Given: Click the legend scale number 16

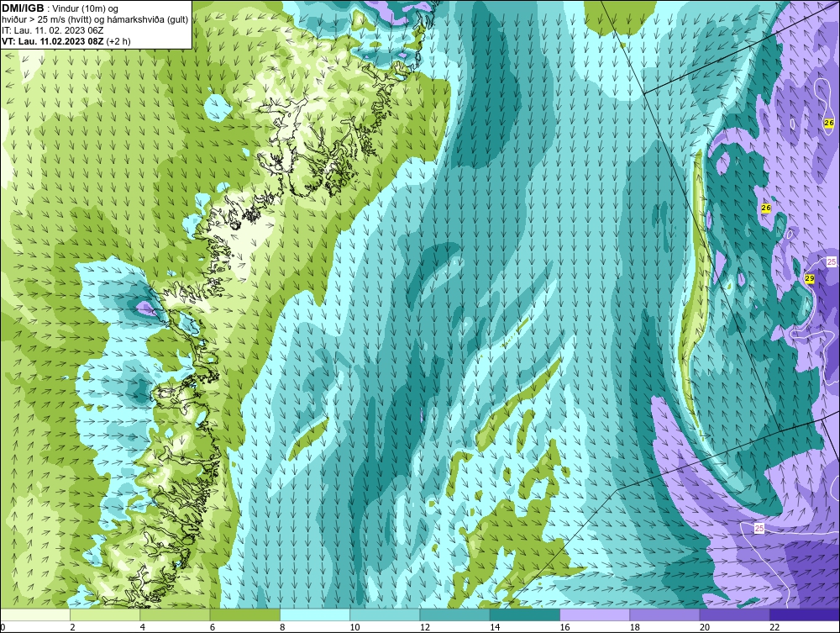Looking at the screenshot, I should tap(564, 627).
